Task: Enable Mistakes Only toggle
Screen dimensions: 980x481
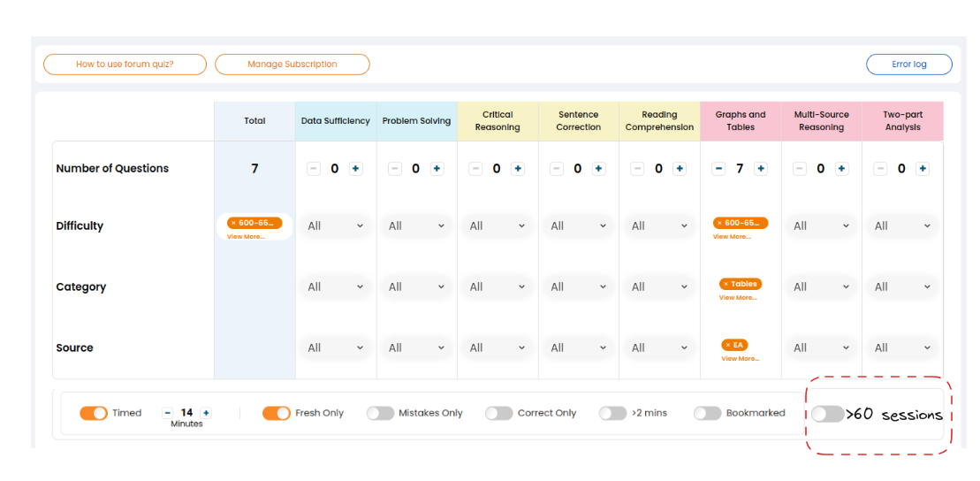Action: (380, 413)
